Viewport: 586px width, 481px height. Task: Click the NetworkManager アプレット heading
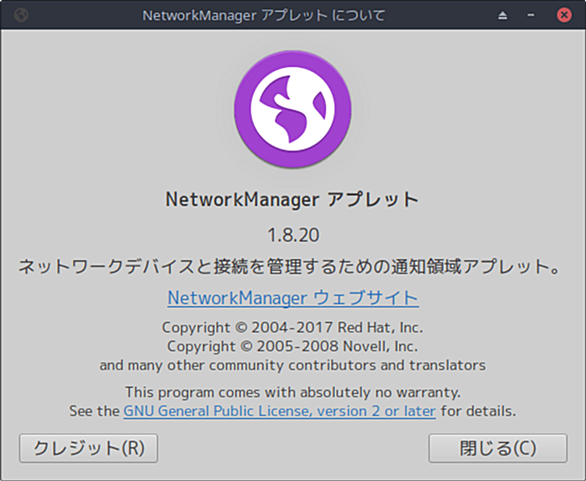tap(293, 199)
